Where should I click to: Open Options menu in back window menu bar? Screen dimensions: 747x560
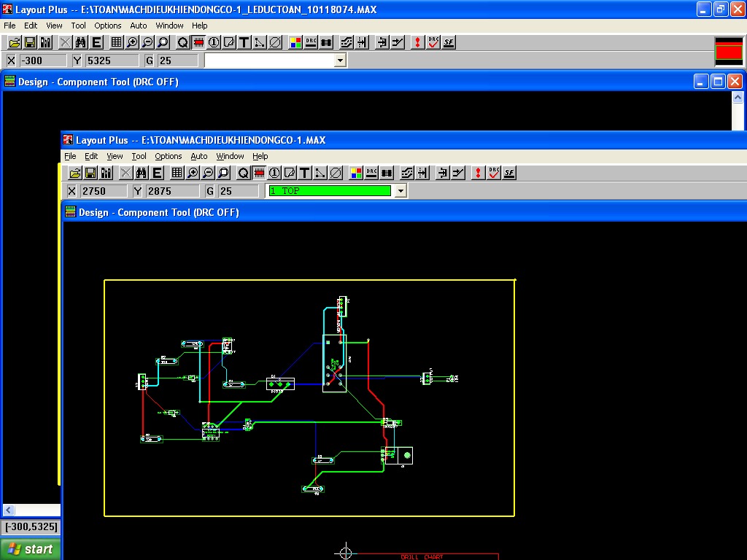(107, 26)
